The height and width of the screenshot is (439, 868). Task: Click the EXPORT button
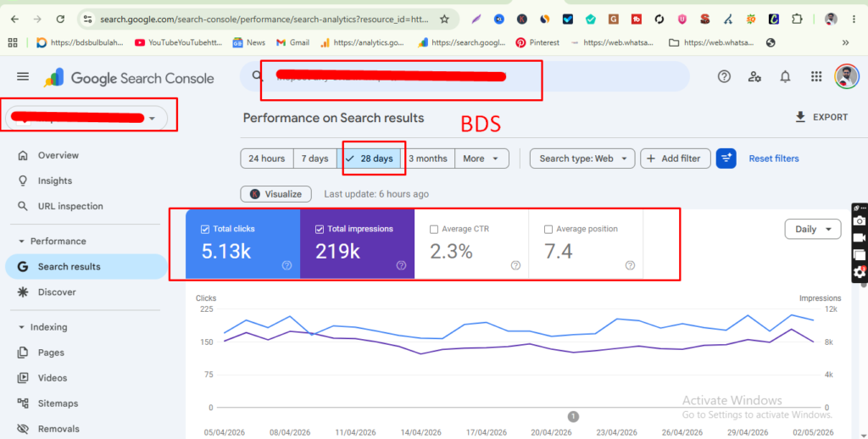821,117
